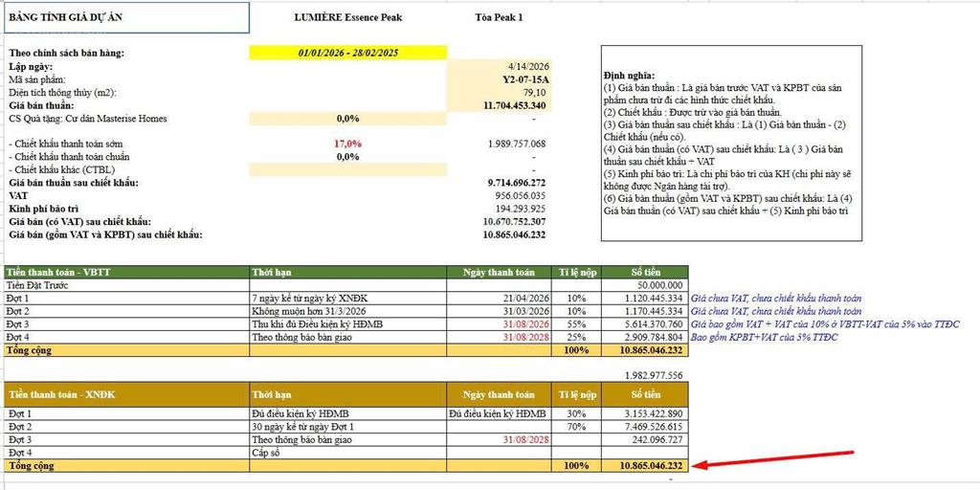Click 'Thu khi đủ Điều kiện ký HĐMB' cell
Image resolution: width=980 pixels, height=490 pixels.
[348, 324]
